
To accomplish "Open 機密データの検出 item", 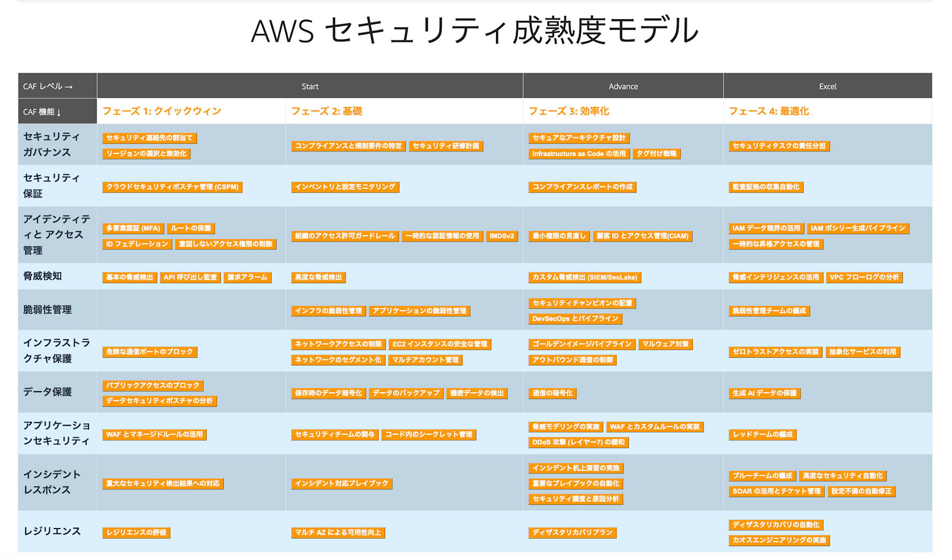I will click(x=477, y=393).
